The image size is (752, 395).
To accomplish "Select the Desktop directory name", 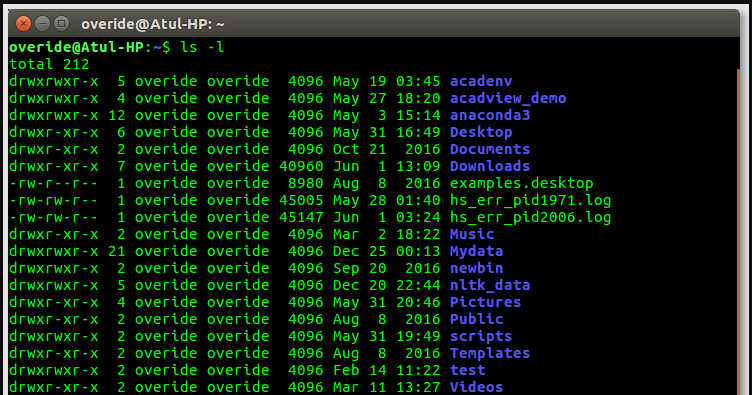I will [x=481, y=132].
